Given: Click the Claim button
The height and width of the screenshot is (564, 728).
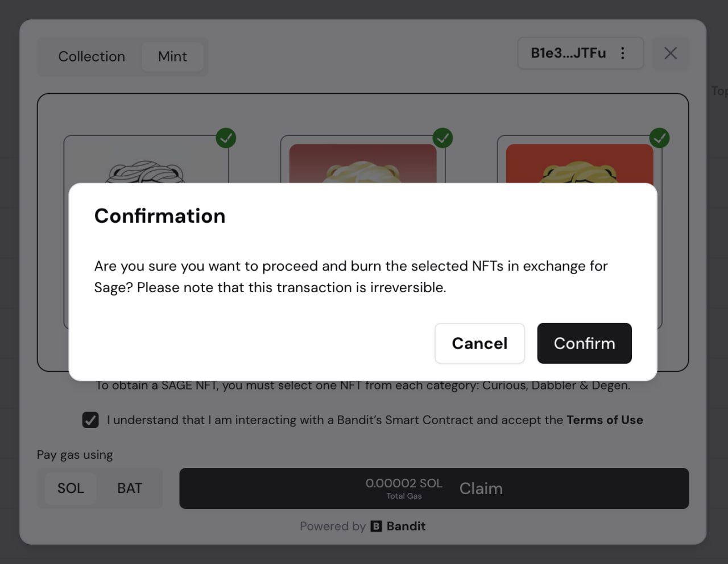Looking at the screenshot, I should [x=481, y=488].
